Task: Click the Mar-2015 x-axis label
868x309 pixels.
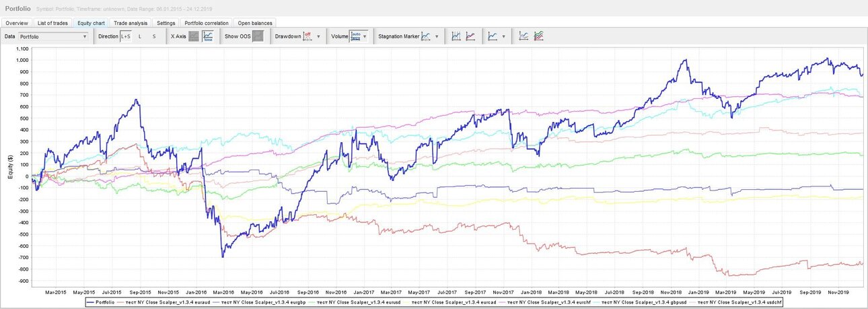Action: [57, 292]
